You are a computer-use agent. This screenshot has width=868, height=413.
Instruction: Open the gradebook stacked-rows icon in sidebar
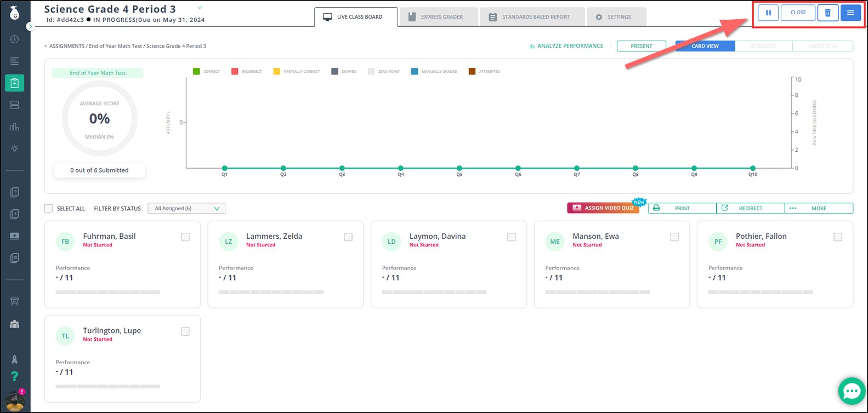(x=14, y=105)
